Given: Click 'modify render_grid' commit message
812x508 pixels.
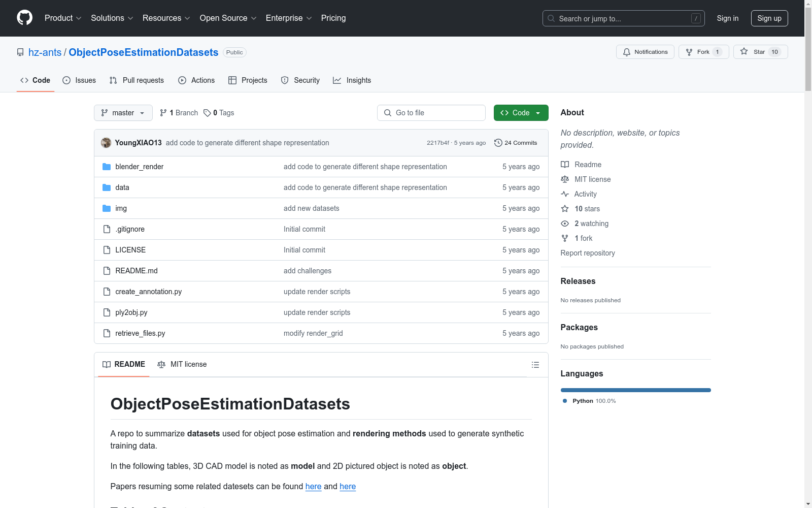Looking at the screenshot, I should coord(313,333).
